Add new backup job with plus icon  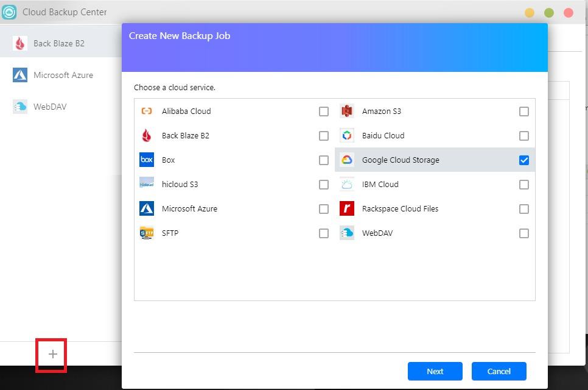(x=52, y=354)
